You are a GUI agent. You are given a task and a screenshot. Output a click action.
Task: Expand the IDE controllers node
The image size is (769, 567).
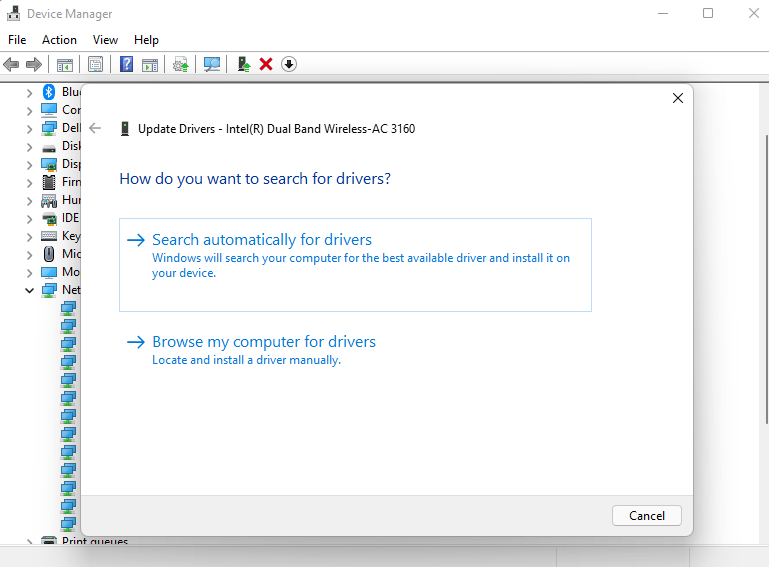point(29,219)
